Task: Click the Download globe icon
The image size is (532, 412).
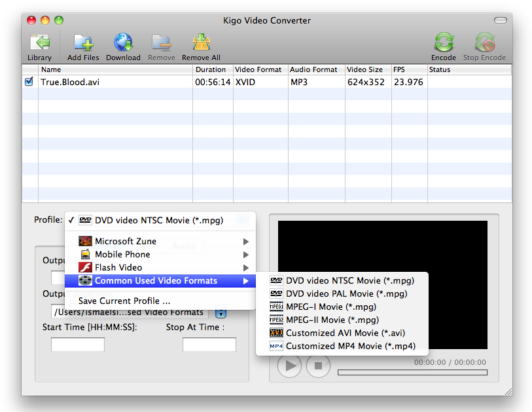Action: click(123, 43)
